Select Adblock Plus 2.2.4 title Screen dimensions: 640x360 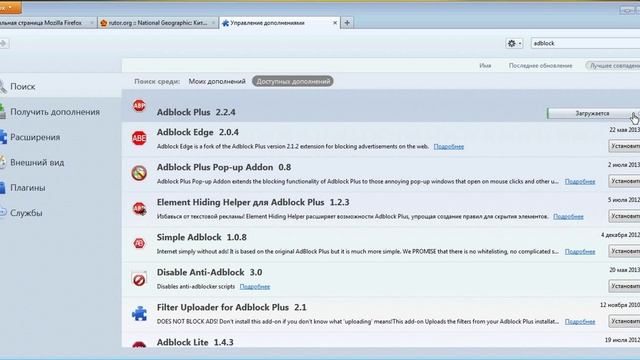(x=196, y=112)
